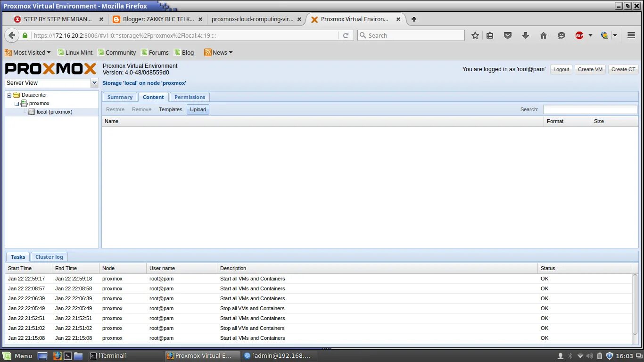Click the Hello chat smiley icon
Screen dimensions: 644x362
561,35
